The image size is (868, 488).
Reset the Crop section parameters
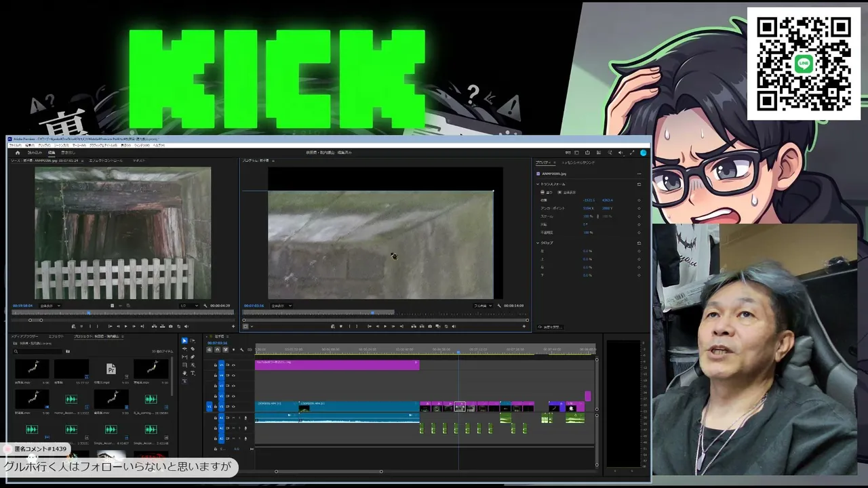tap(639, 243)
